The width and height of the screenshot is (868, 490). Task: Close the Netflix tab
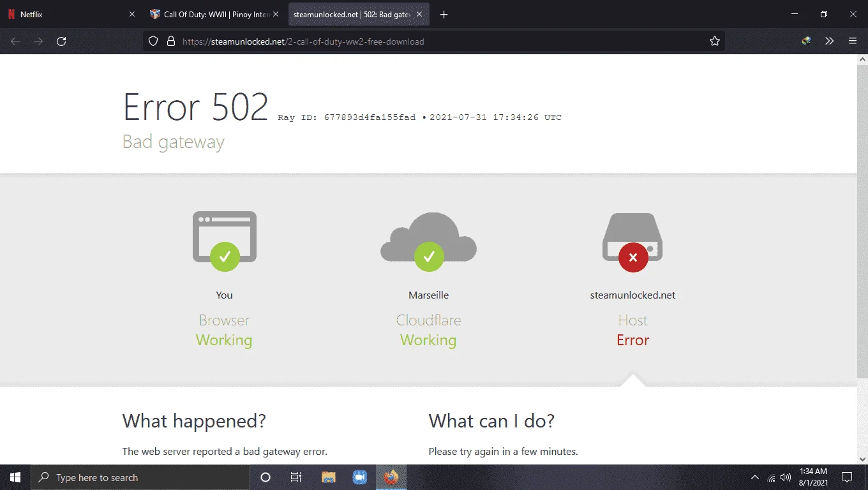[x=132, y=15]
